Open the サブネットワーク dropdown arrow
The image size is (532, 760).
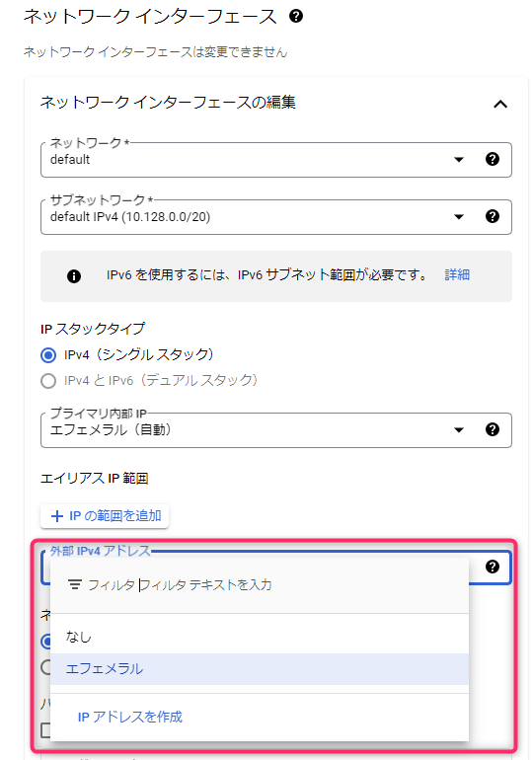pyautogui.click(x=459, y=217)
